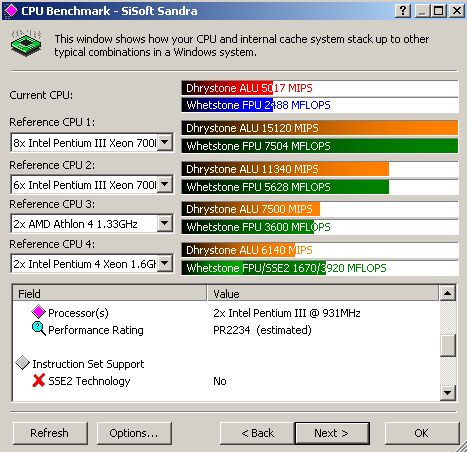Viewport: 467px width, 452px height.
Task: Click the Dhrystone ALU 5017 MIPS bar
Action: pyautogui.click(x=320, y=88)
